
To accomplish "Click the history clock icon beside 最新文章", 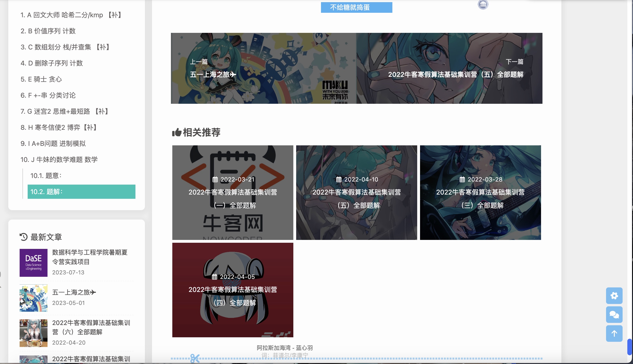I will [23, 237].
